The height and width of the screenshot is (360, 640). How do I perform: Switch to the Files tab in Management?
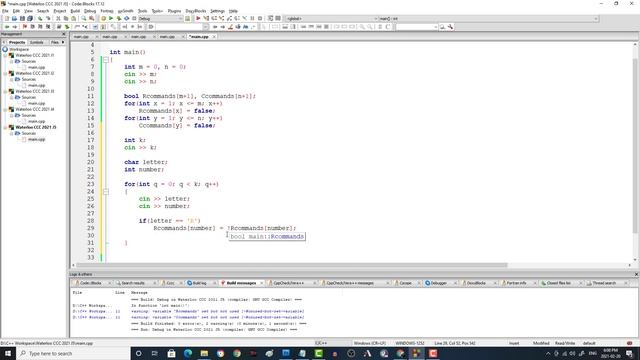tap(55, 42)
